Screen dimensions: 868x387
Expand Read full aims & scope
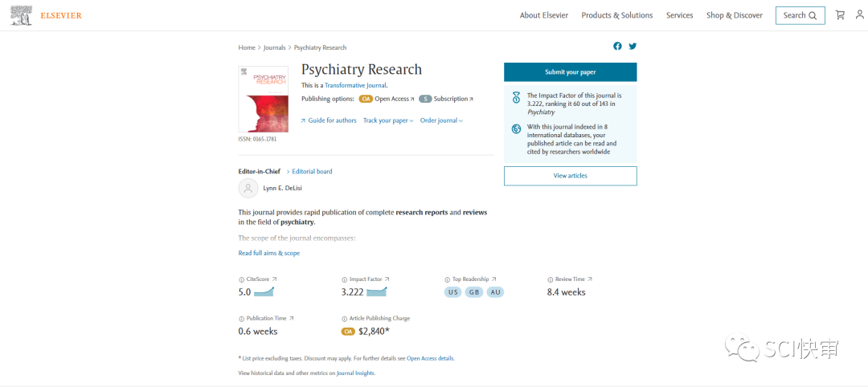268,253
